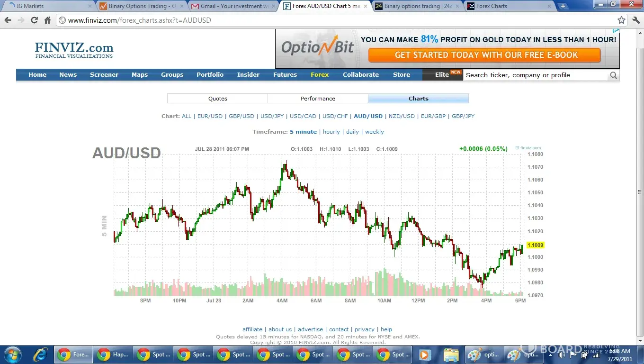The image size is (644, 364).
Task: Click the OptionBit gold profit ad banner
Action: (447, 48)
